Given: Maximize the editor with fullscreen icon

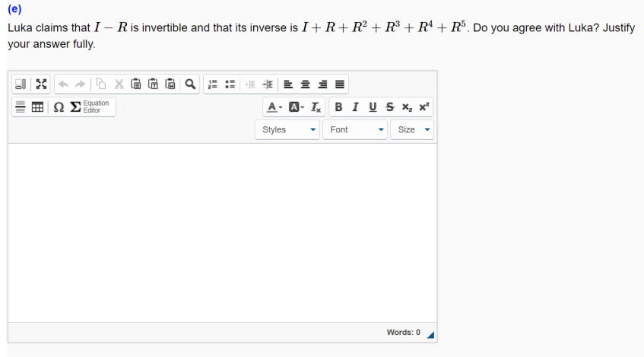Looking at the screenshot, I should [x=41, y=84].
